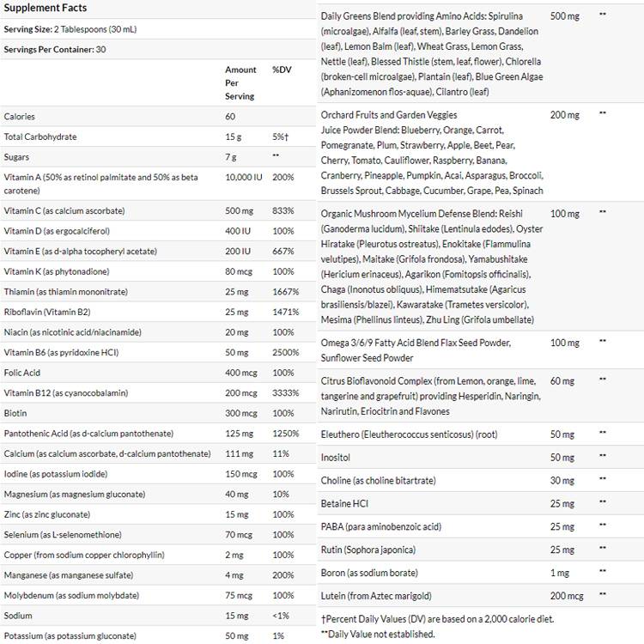Select the Biotin row label
This screenshot has width=644, height=644.
pos(16,413)
